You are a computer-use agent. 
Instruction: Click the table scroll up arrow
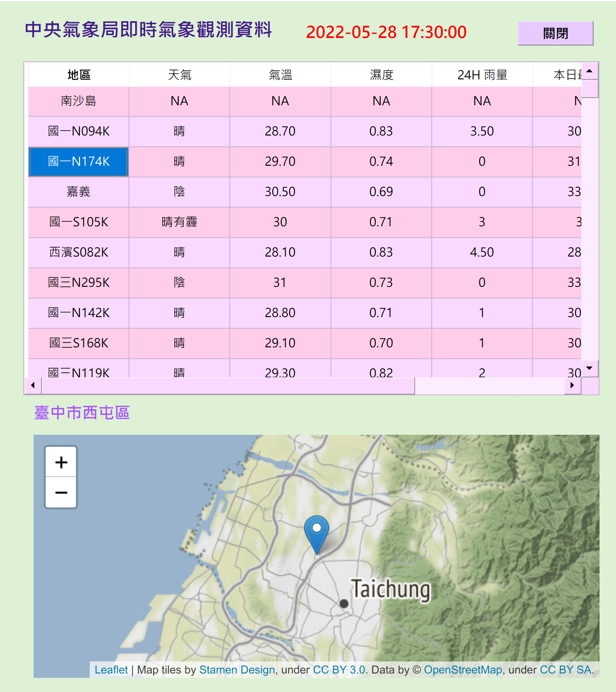pyautogui.click(x=589, y=71)
